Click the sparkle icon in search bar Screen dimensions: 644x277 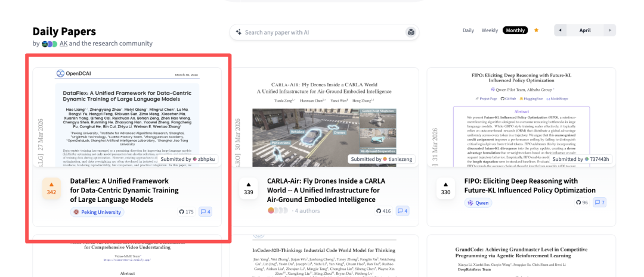(x=238, y=32)
